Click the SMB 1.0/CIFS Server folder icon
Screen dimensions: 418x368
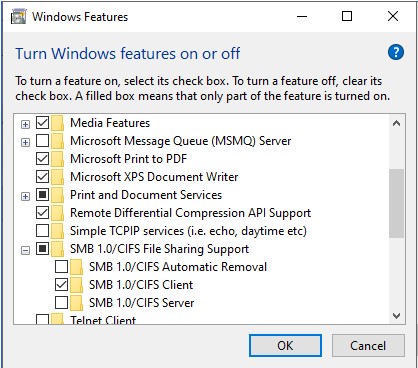(x=76, y=303)
